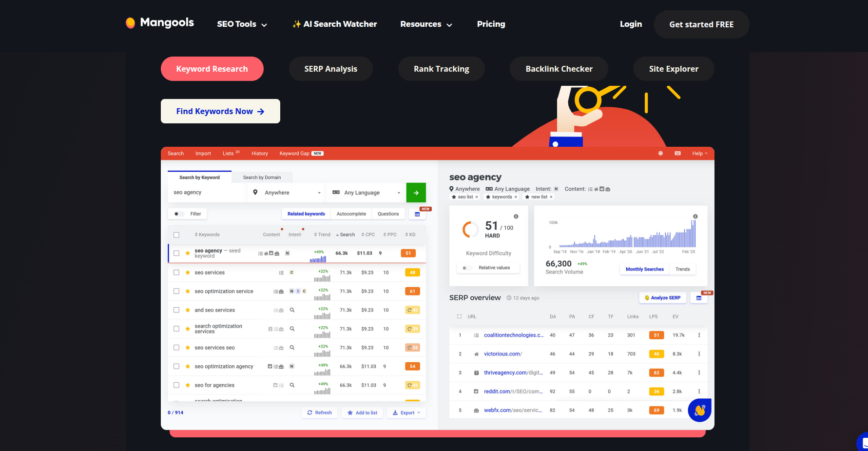
Task: Click the orange KD 51 badge
Action: click(408, 253)
